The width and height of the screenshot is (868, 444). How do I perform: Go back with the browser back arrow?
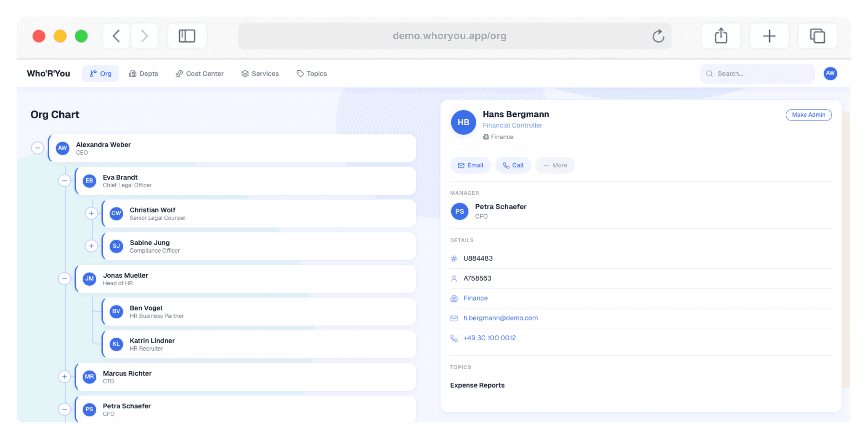point(116,36)
